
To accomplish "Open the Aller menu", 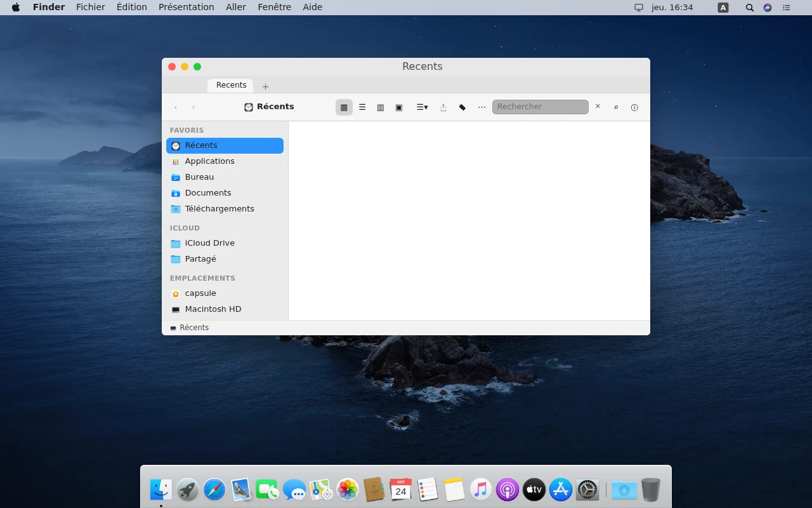I will [236, 7].
